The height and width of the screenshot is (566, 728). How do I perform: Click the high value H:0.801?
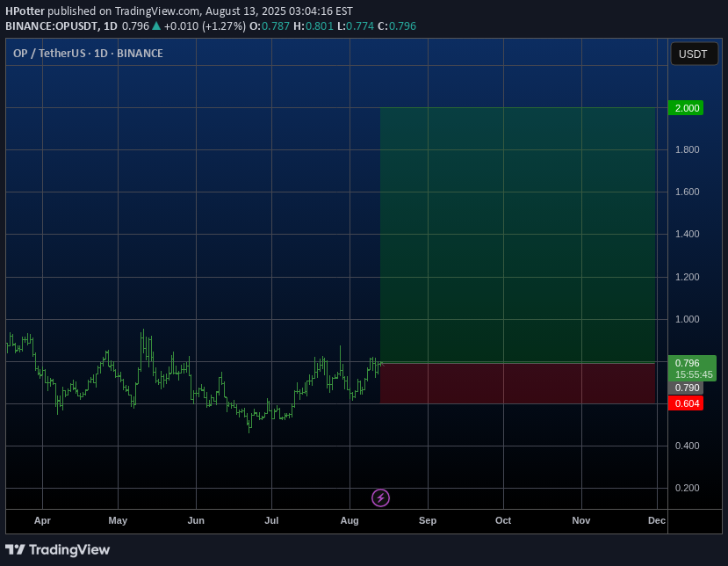click(314, 26)
